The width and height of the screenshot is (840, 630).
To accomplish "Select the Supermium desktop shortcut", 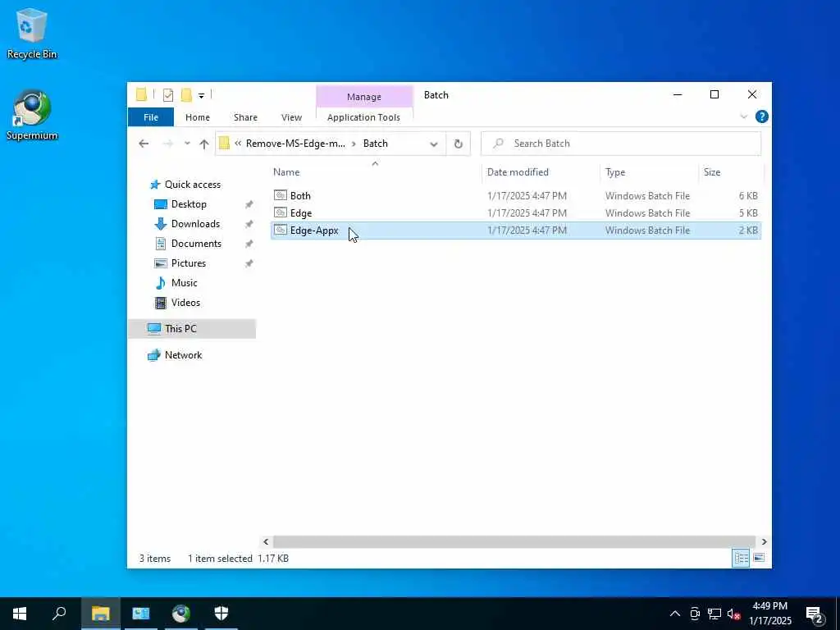I will pyautogui.click(x=32, y=115).
